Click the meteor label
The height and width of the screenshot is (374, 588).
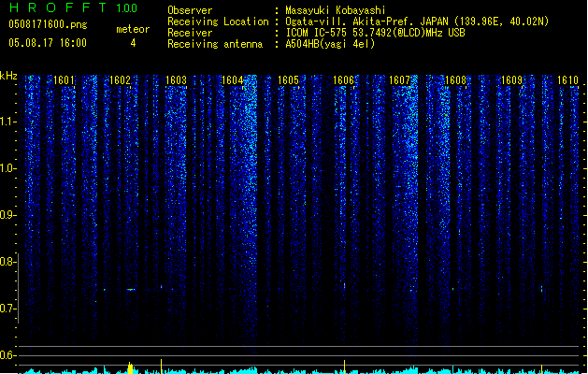click(x=133, y=29)
